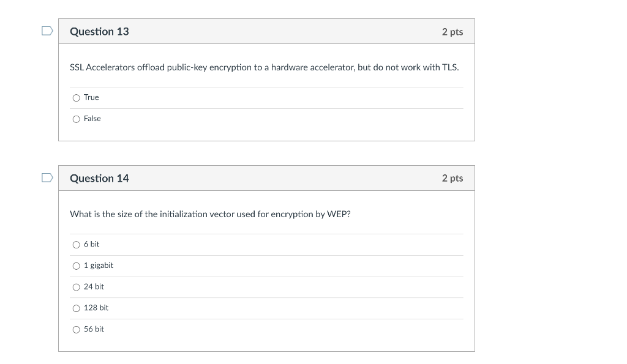Mark 24 bit as the answer
Screen dimensions: 627x364
[x=76, y=287]
